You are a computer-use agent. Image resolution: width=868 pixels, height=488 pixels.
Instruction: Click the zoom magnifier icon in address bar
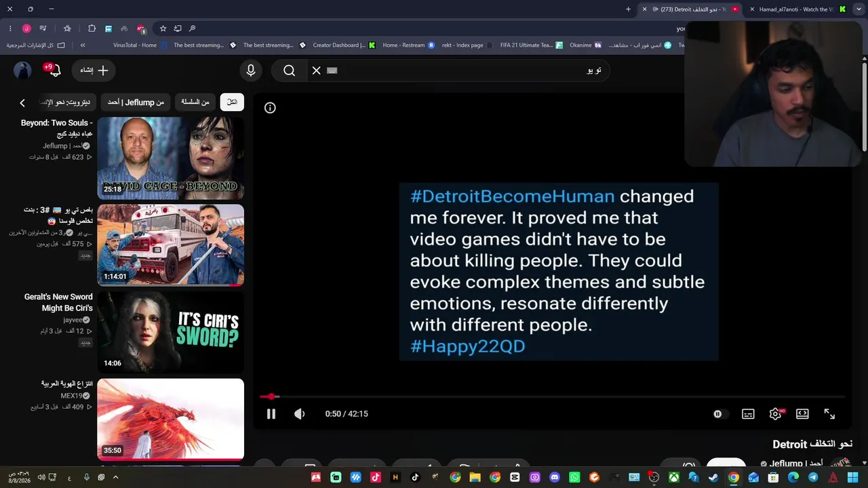[193, 28]
